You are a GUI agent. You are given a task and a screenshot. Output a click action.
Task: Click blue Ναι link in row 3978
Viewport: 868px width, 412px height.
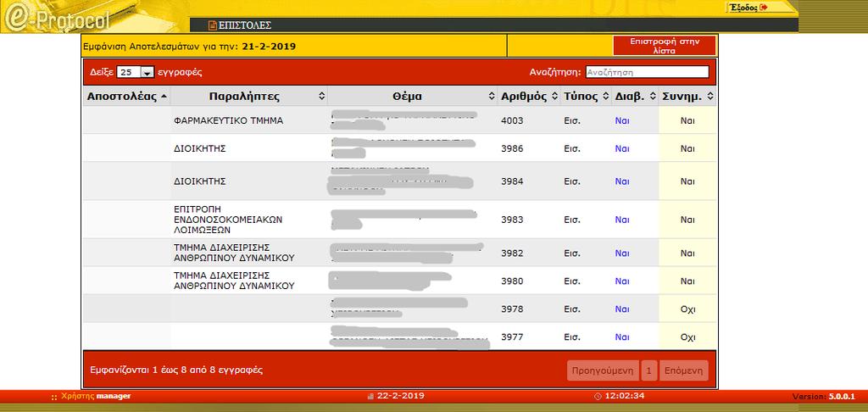622,309
